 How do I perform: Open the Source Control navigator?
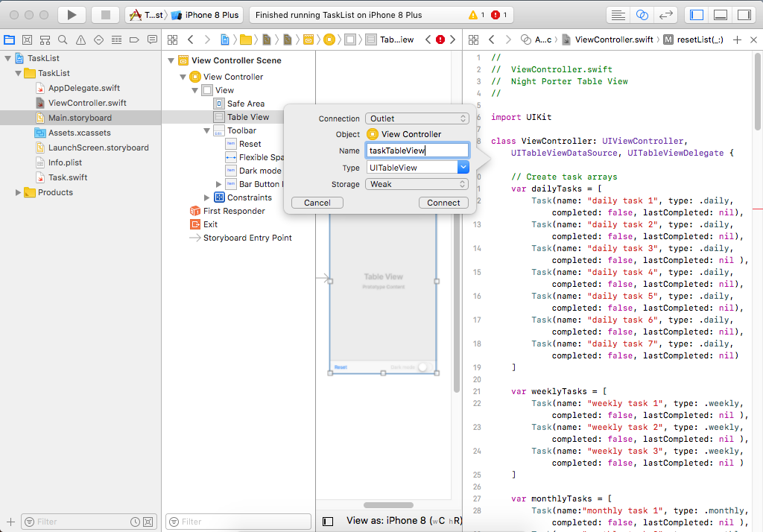pyautogui.click(x=28, y=39)
